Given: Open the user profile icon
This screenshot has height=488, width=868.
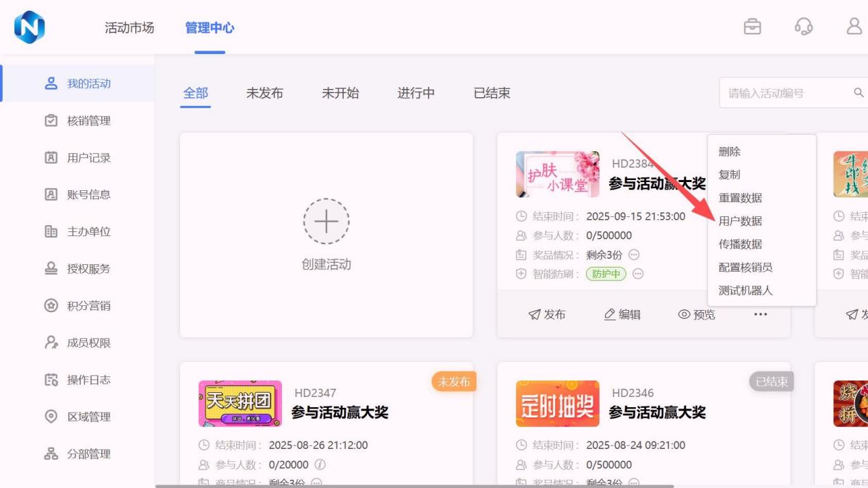Looking at the screenshot, I should tap(854, 27).
